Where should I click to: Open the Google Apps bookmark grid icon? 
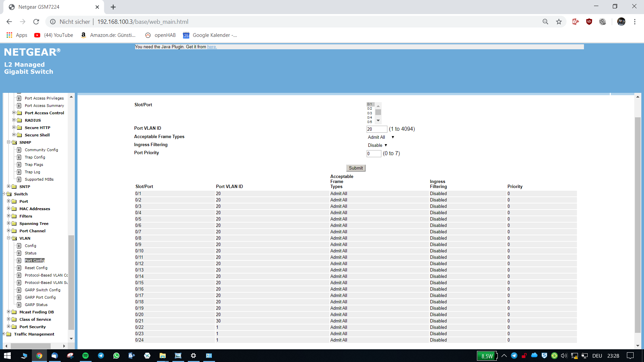(x=9, y=35)
